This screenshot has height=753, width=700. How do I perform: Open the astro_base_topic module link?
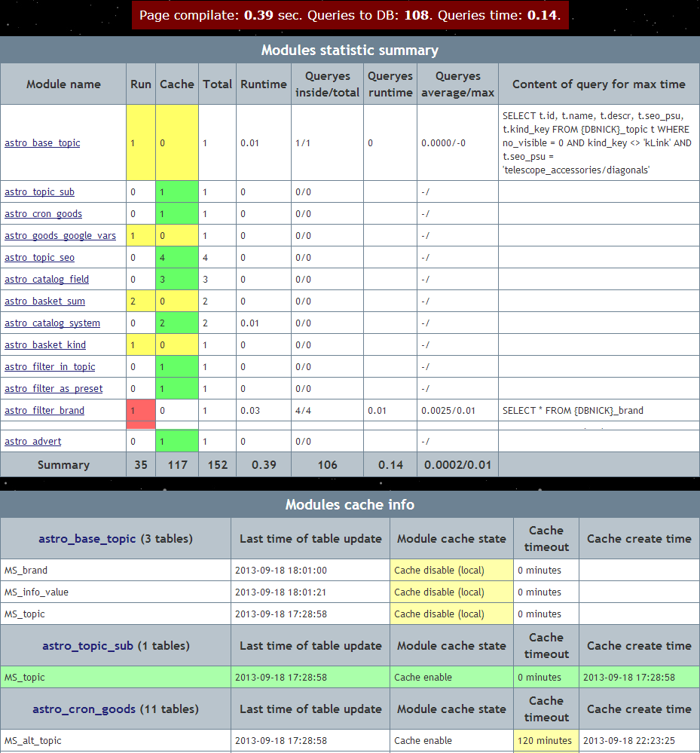pos(42,143)
